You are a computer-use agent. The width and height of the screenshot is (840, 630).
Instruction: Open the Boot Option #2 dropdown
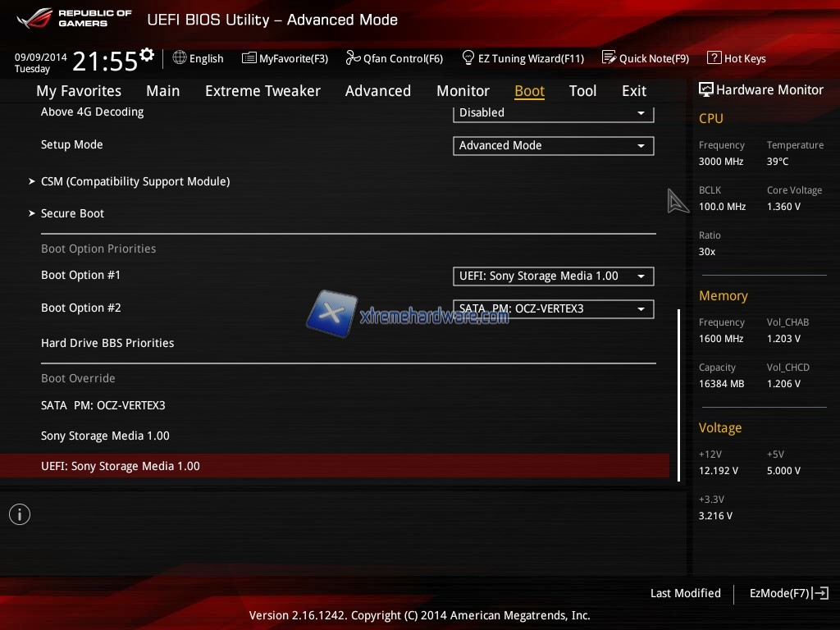[x=553, y=309]
